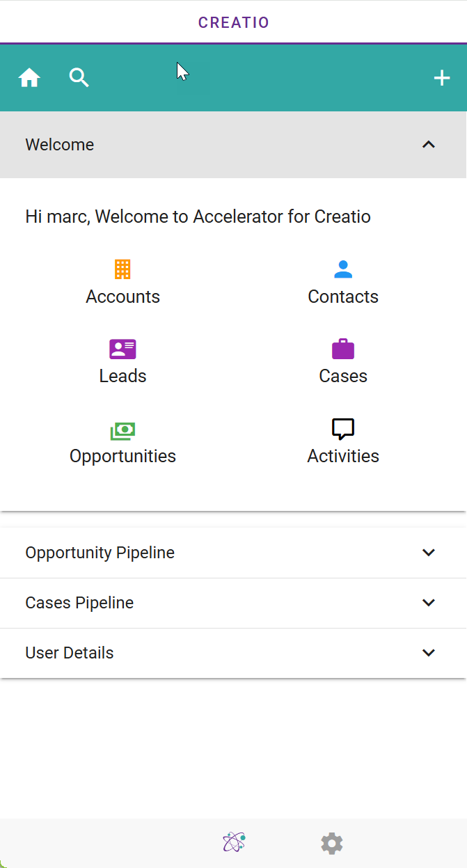Open the orange Accounts building icon

[123, 269]
